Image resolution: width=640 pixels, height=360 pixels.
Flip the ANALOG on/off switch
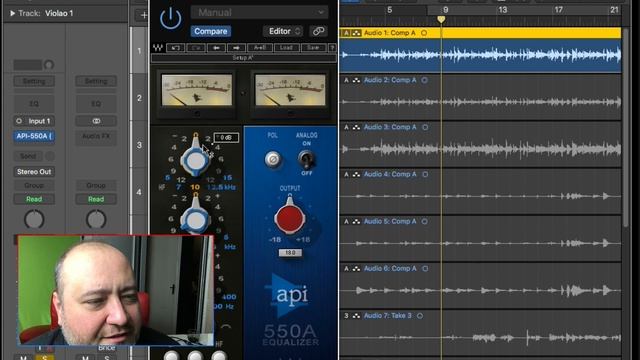[306, 158]
